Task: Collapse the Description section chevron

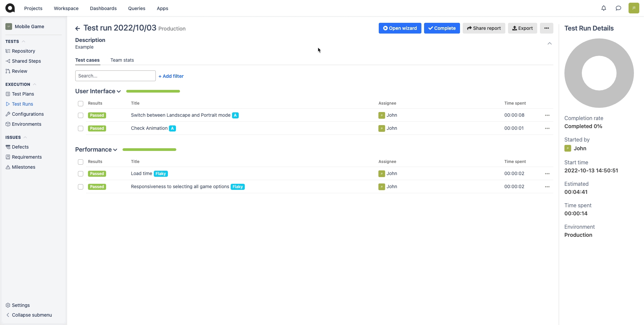Action: [x=549, y=44]
